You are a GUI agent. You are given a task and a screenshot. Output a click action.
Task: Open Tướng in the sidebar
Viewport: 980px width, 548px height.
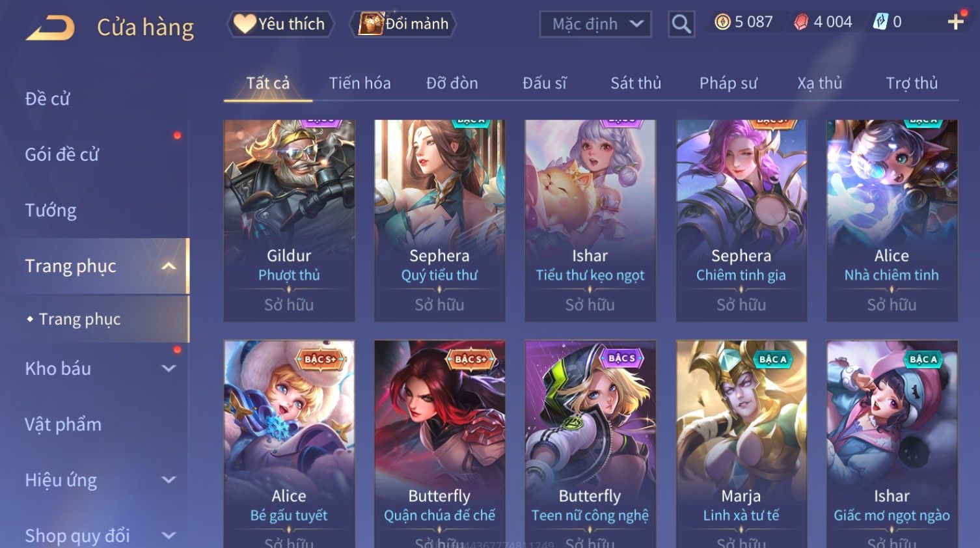tap(51, 210)
